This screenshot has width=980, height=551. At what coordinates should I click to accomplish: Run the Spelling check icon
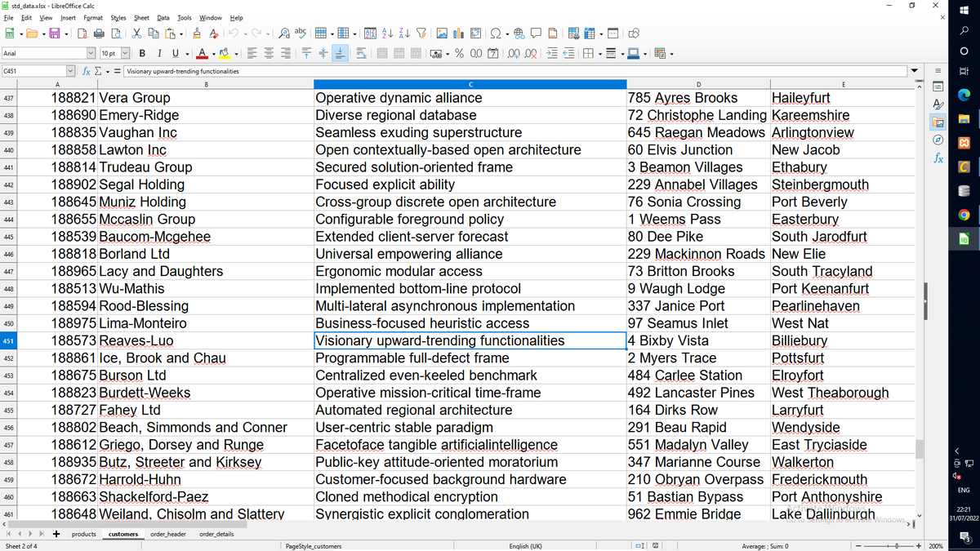click(x=300, y=33)
